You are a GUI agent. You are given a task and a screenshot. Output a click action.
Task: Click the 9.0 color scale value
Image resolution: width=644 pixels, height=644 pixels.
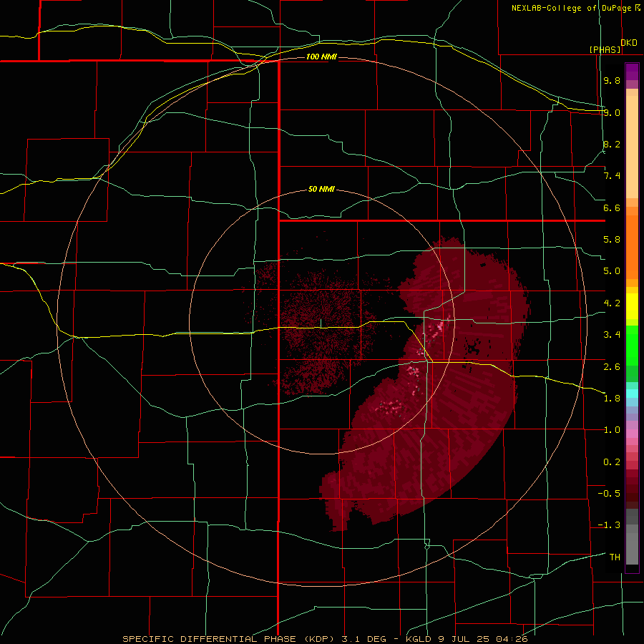point(612,112)
